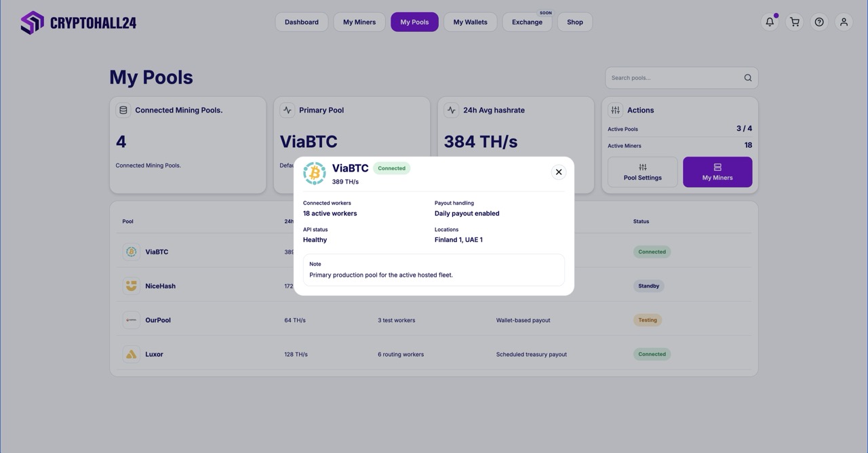Close the ViaBTC pool details dialog
The image size is (868, 453).
pos(558,172)
